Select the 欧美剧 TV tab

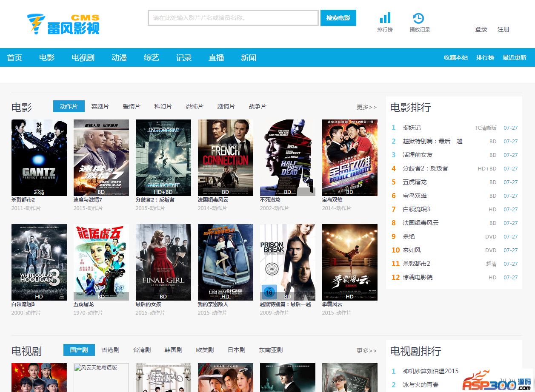pos(205,350)
